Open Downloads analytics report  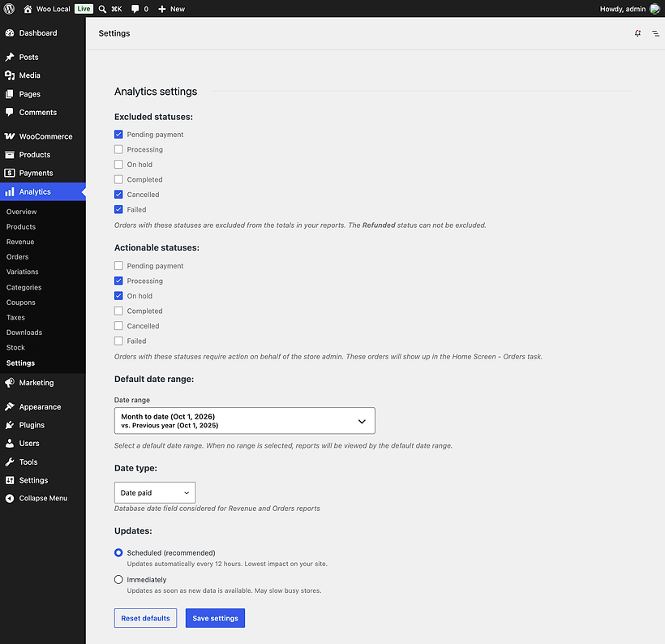tap(24, 333)
